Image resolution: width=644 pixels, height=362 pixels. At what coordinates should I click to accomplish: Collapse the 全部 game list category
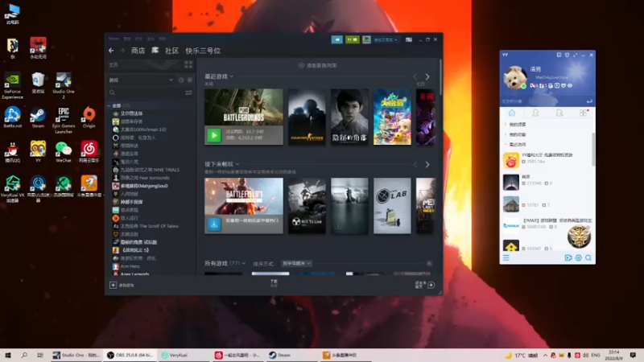(109, 105)
